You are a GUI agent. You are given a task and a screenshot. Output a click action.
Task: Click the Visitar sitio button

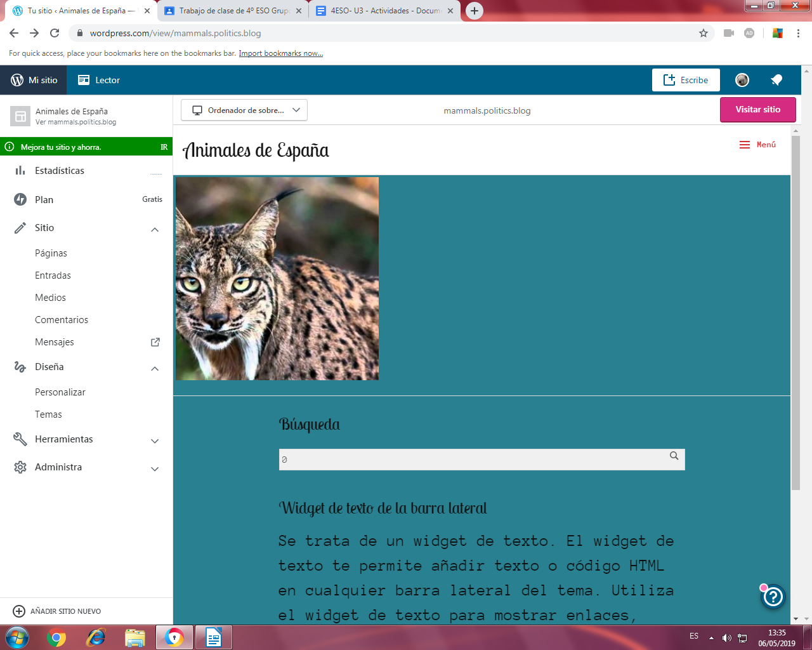757,110
